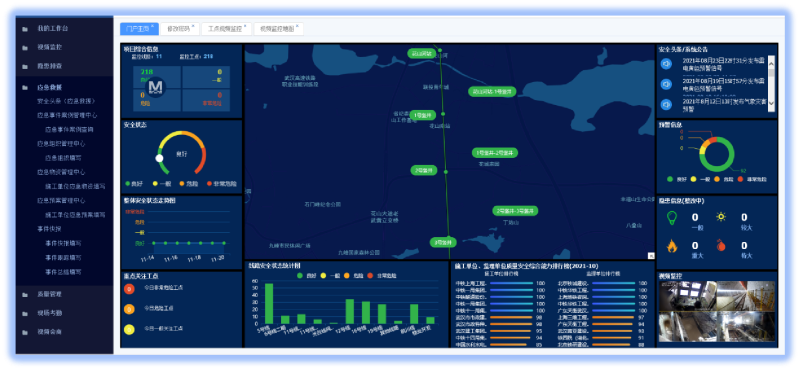This screenshot has height=370, width=800.
Task: Switch to the 视频监控地图 tab
Action: [278, 29]
